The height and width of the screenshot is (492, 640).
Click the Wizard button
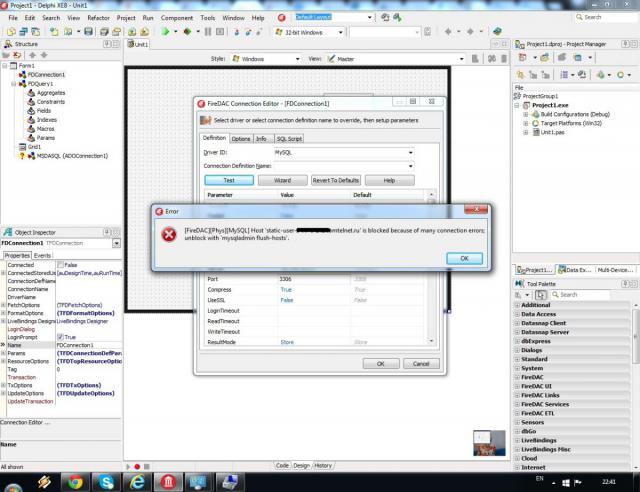pyautogui.click(x=282, y=180)
